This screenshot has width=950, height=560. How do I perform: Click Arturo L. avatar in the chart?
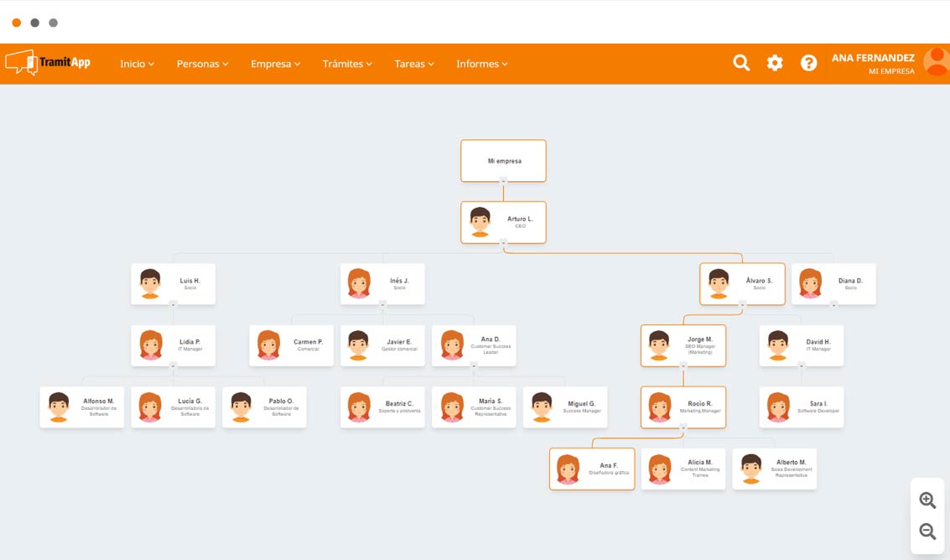pos(480,222)
